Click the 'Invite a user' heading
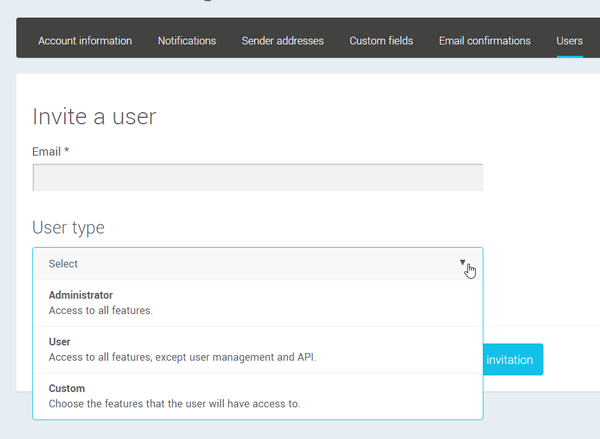This screenshot has width=600, height=439. point(94,117)
